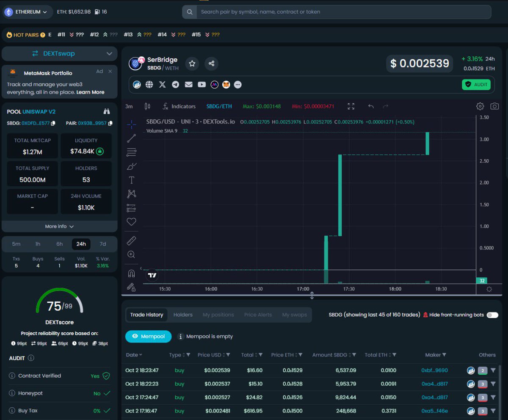Open chart settings gear

tap(480, 106)
